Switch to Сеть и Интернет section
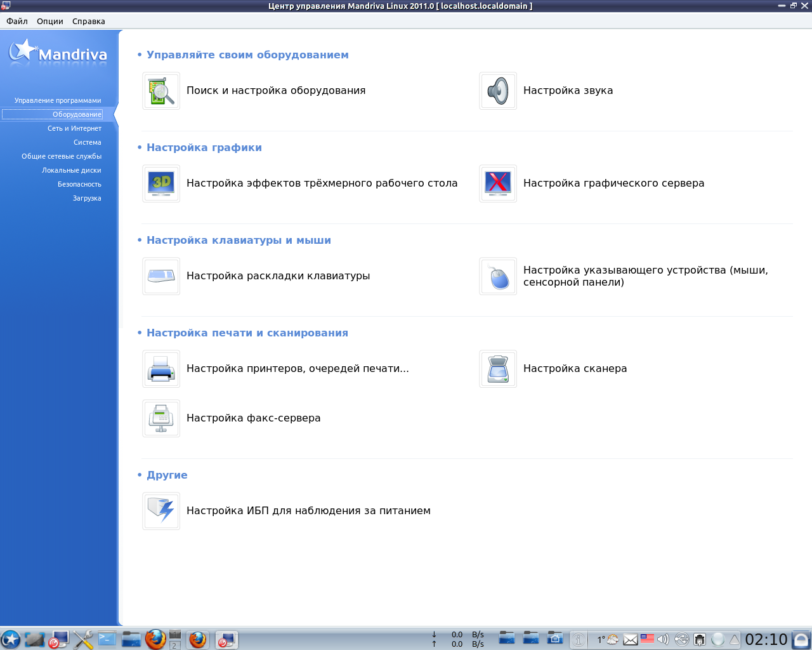812x650 pixels. click(74, 128)
